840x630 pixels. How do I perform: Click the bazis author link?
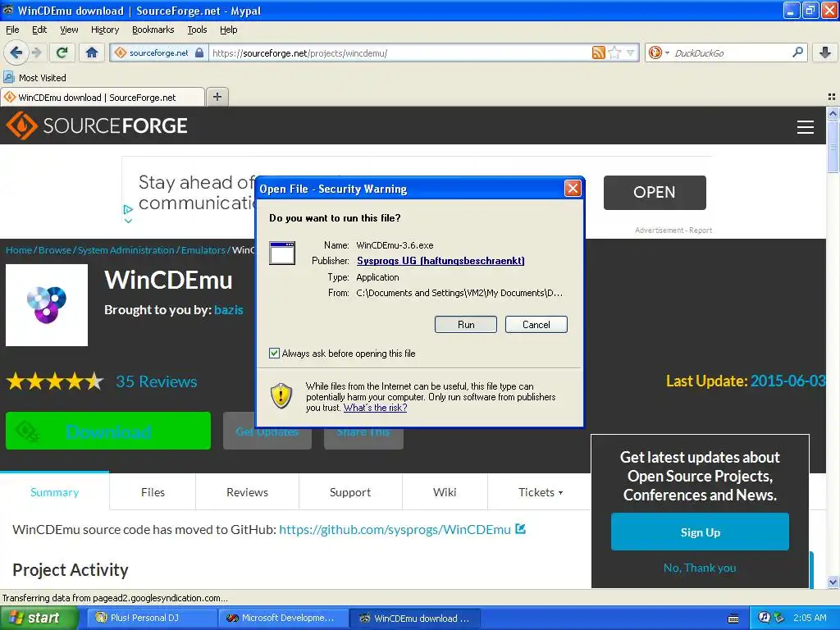tap(229, 309)
